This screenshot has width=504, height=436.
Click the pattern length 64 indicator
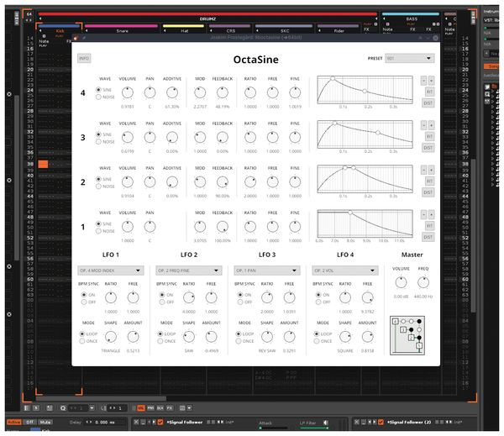(x=29, y=14)
